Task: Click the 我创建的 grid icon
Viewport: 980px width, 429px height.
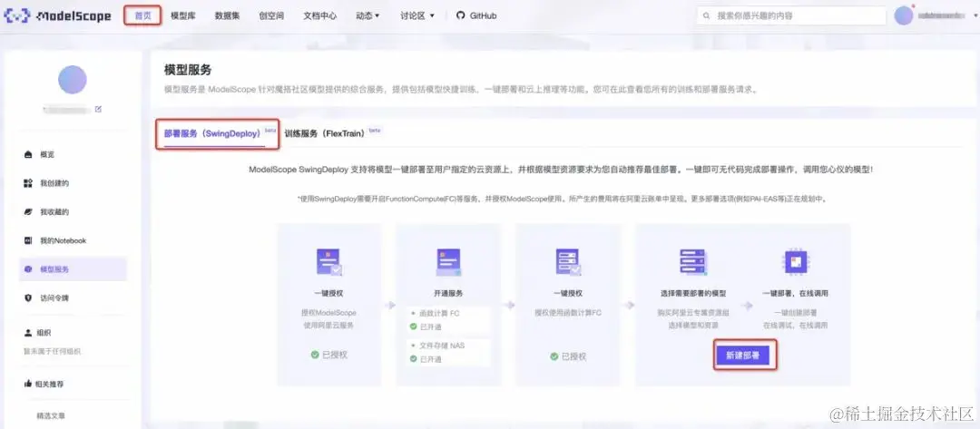Action: [x=27, y=183]
